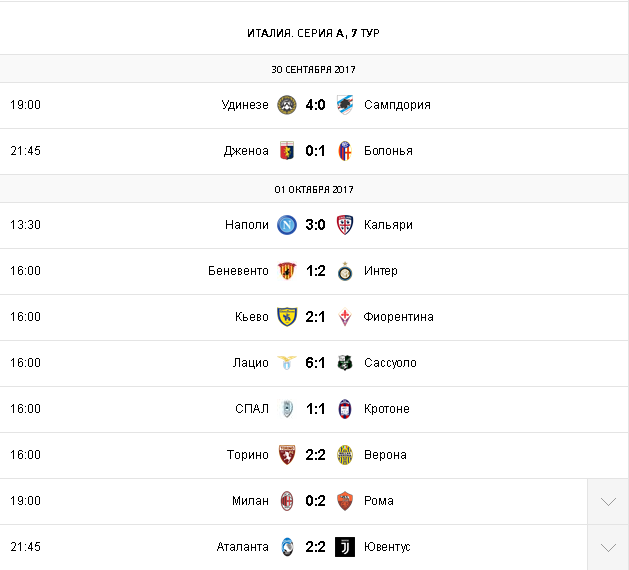Click the Lazio eagle logo
629x570 pixels.
tap(287, 363)
